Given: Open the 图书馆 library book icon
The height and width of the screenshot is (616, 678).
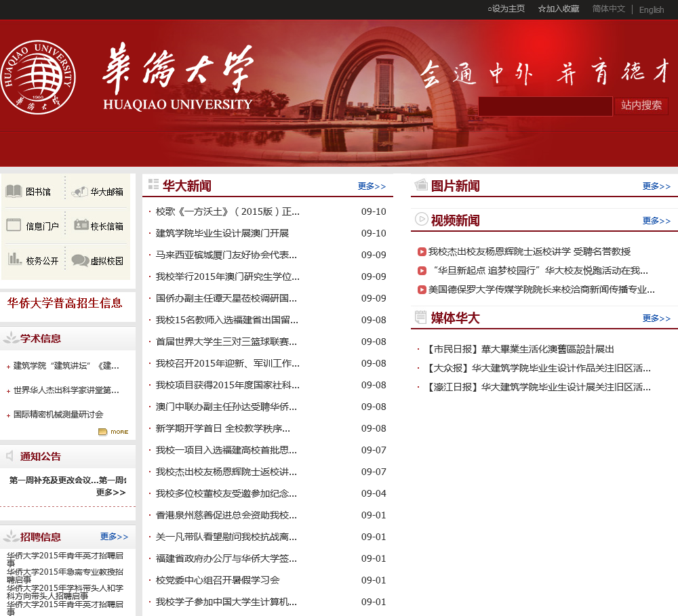Looking at the screenshot, I should pyautogui.click(x=14, y=191).
